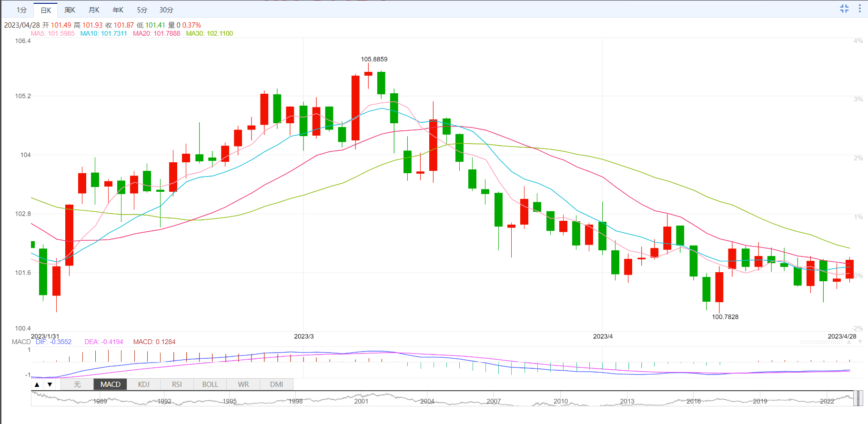This screenshot has height=424, width=868.
Task: Click the 2023/3 date axis label
Action: click(304, 336)
